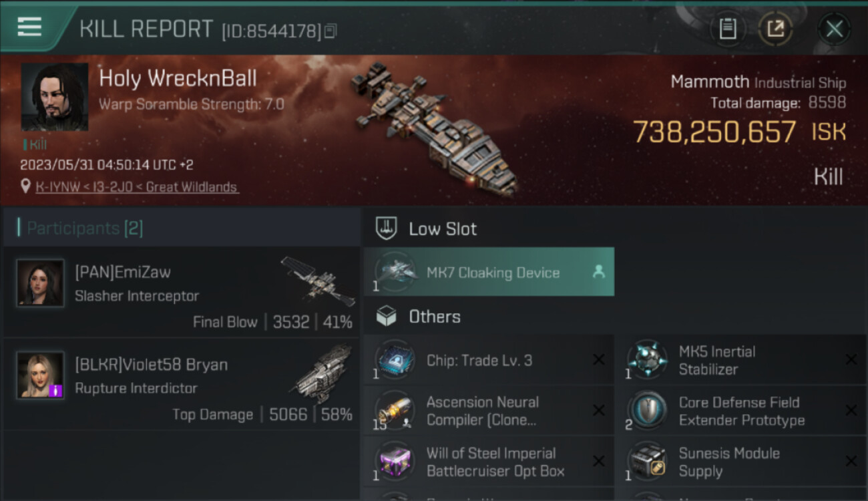Click the Low Slot section icon
868x501 pixels.
coord(387,228)
